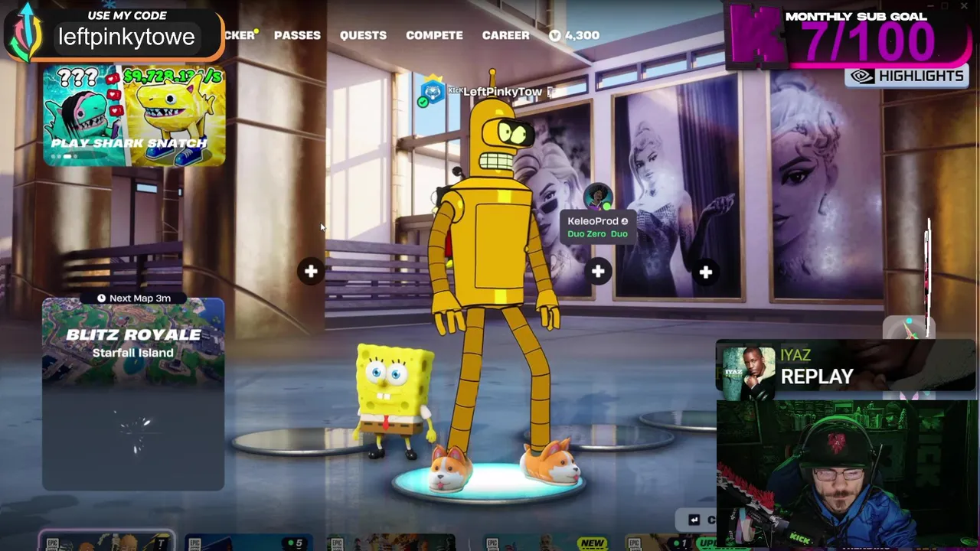The width and height of the screenshot is (980, 551).
Task: Open the Passes tab
Action: click(297, 35)
